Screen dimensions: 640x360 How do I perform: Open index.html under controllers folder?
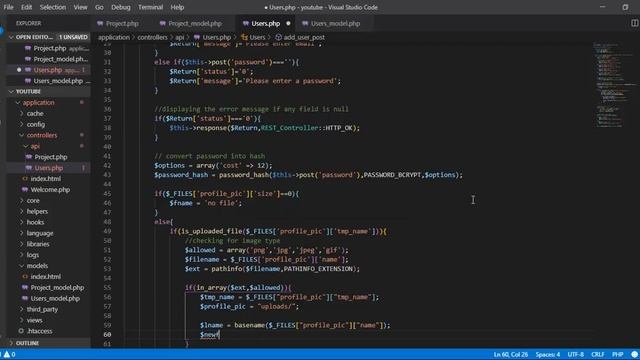45,179
